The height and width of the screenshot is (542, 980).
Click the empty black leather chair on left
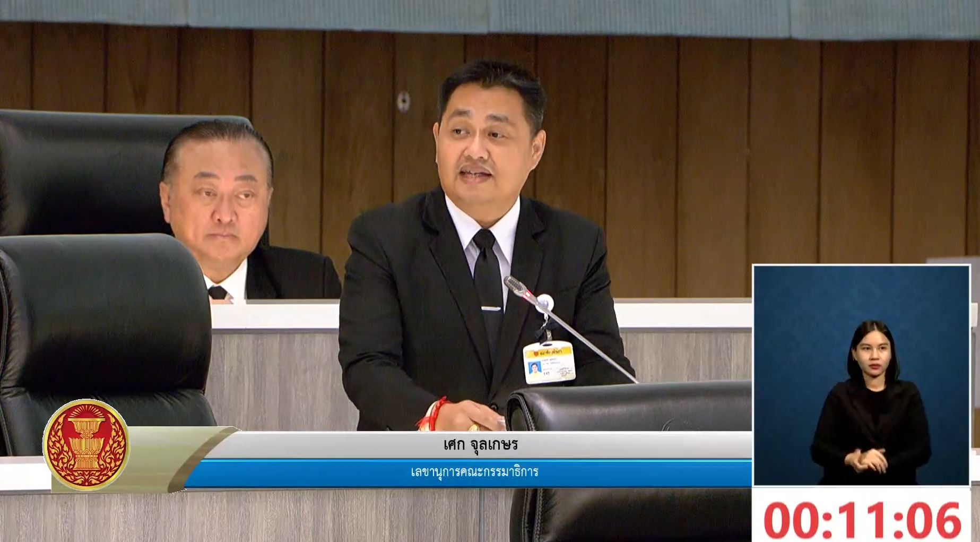101,329
